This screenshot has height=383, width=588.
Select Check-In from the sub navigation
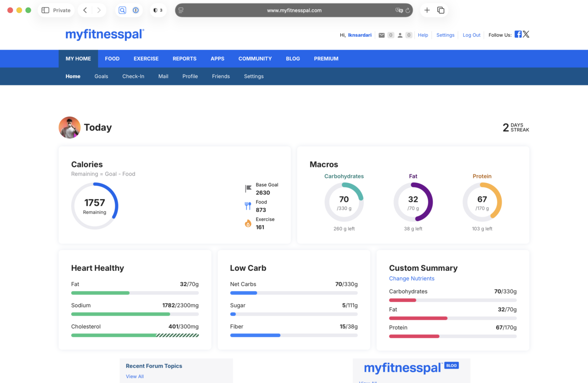[133, 76]
